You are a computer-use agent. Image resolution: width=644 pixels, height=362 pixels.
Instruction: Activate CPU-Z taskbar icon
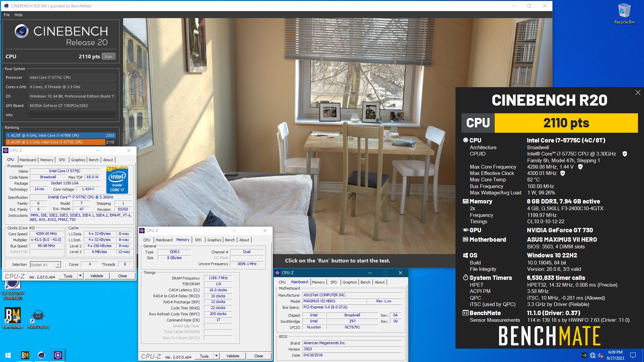[58, 355]
